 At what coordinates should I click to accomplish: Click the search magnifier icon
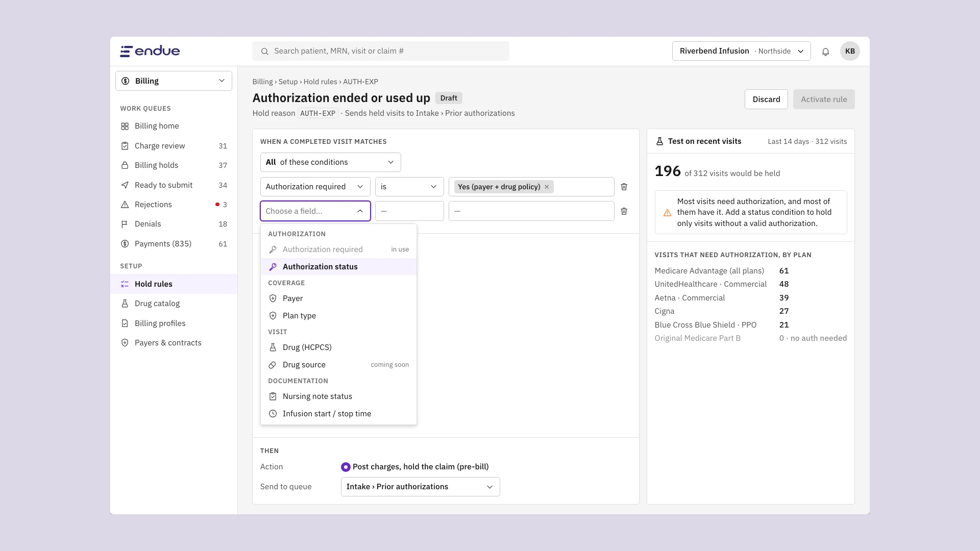(264, 52)
